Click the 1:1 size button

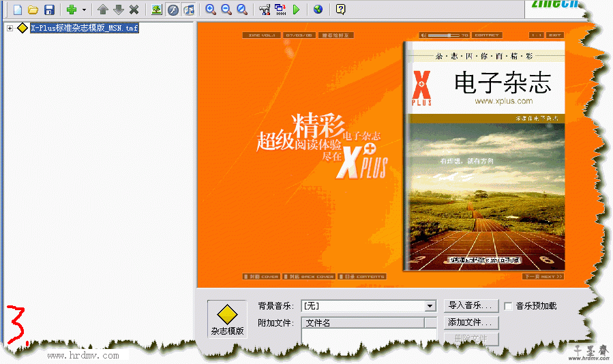click(x=537, y=35)
